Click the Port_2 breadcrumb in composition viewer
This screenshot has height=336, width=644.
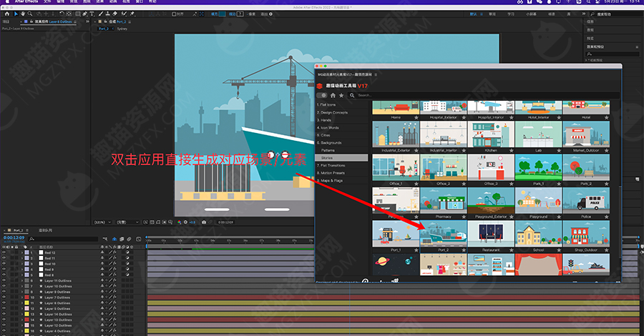click(104, 29)
